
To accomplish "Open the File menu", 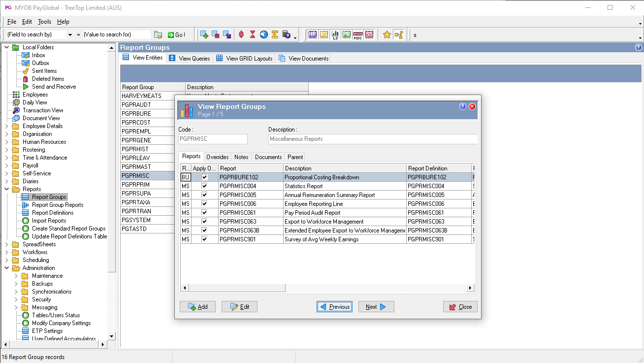I will pos(12,22).
